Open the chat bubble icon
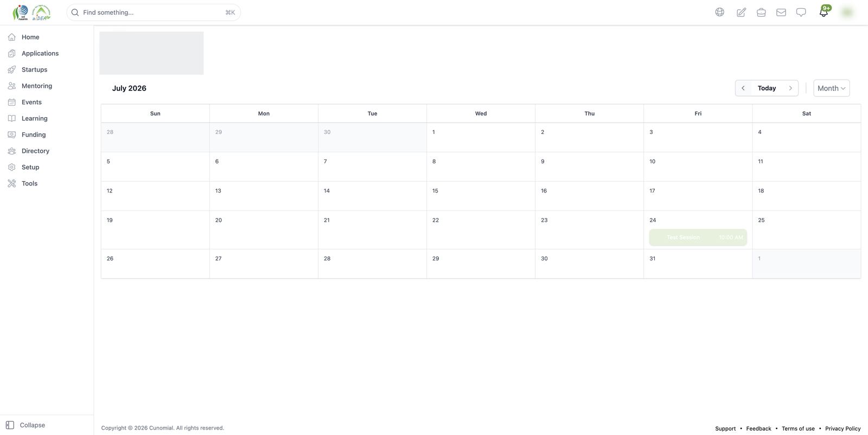Viewport: 868px width, 435px height. click(801, 12)
